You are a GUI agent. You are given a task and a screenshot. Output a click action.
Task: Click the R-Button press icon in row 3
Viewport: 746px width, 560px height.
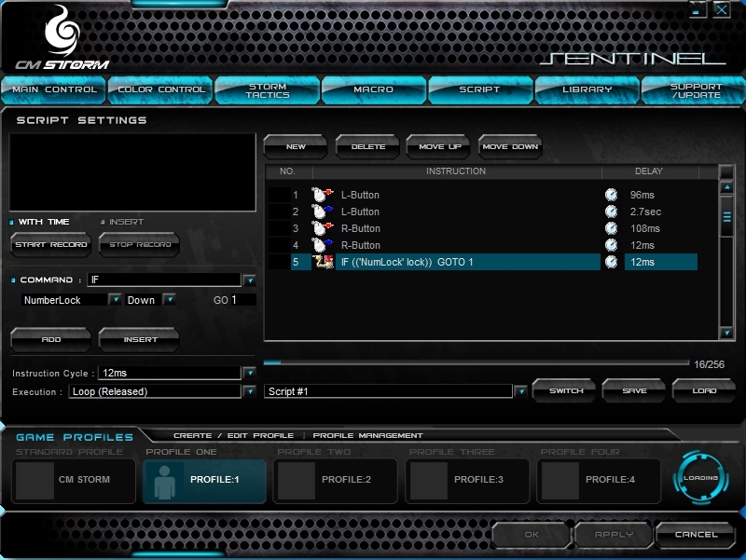322,228
